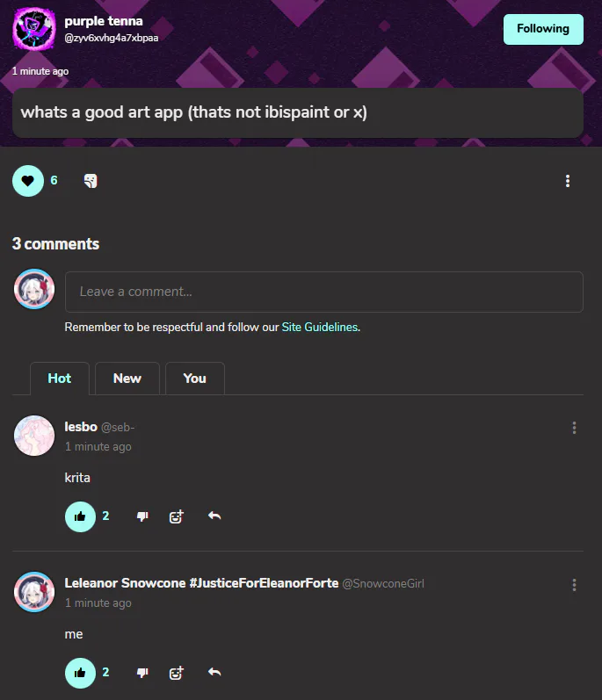Toggle thumbs up on lesbo's krita comment
602x700 pixels.
pyautogui.click(x=80, y=516)
